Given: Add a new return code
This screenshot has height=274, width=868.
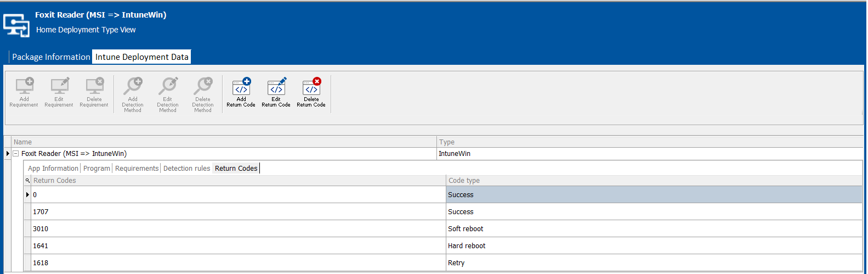Looking at the screenshot, I should click(241, 88).
